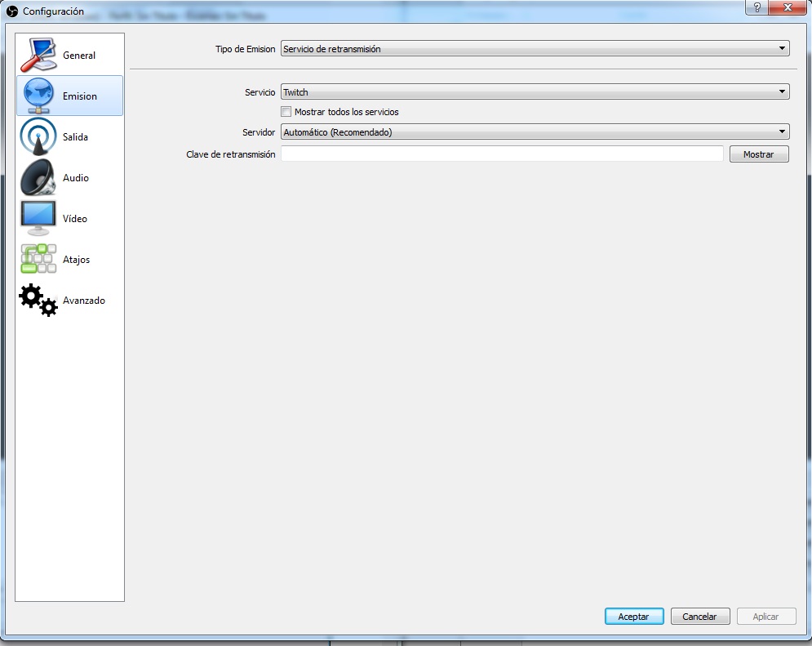Go to the Avanzado section label

[x=84, y=301]
